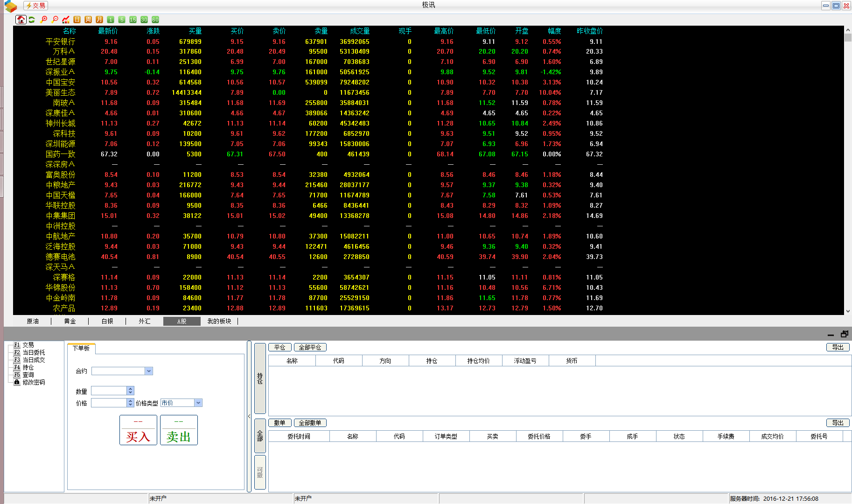This screenshot has width=852, height=504.
Task: Open the chart indicator icon with red line
Action: pyautogui.click(x=66, y=20)
